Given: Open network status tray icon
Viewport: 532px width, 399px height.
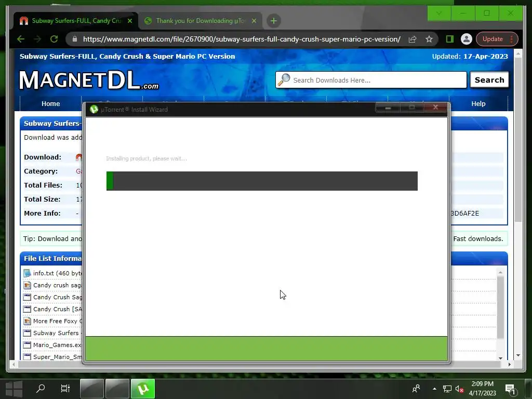Looking at the screenshot, I should click(x=447, y=389).
